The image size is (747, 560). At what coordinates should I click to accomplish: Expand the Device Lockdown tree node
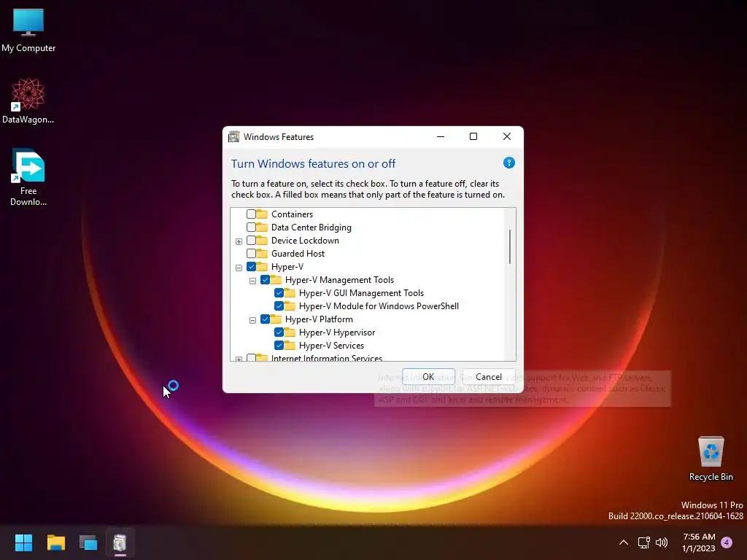point(239,241)
